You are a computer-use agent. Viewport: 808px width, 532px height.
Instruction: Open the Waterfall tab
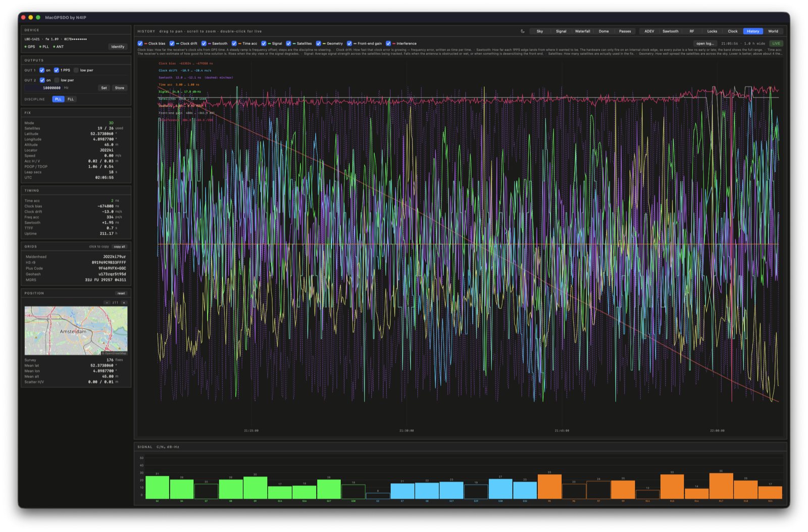(x=582, y=31)
